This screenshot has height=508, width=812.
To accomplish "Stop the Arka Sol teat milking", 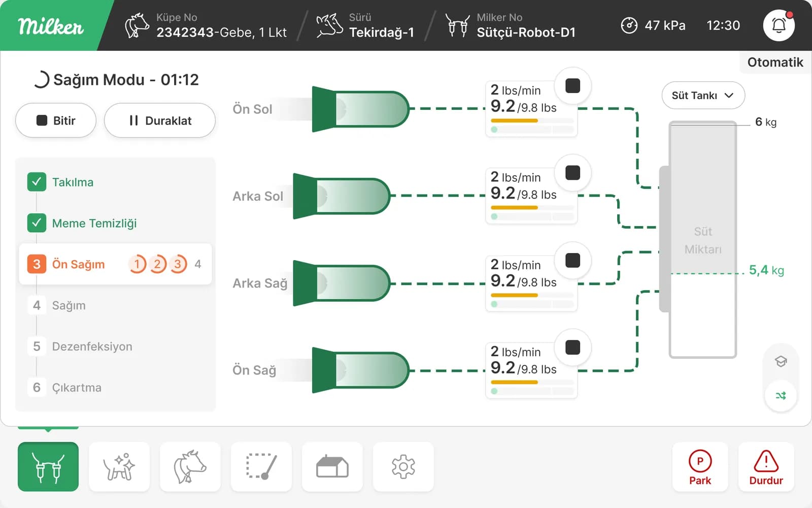I will (572, 173).
